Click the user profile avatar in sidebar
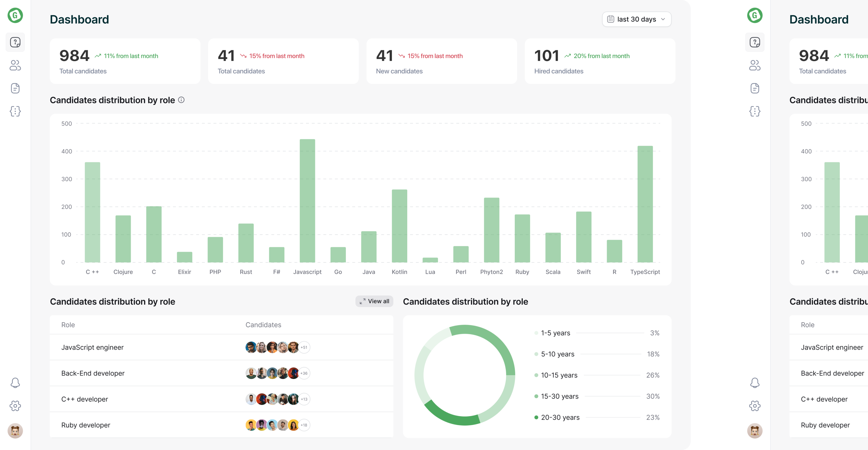868x450 pixels. coord(15,430)
